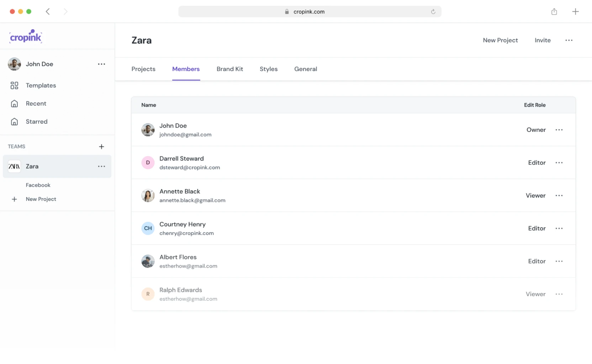This screenshot has height=364, width=592.
Task: Reload the page using the refresh icon
Action: pyautogui.click(x=433, y=11)
